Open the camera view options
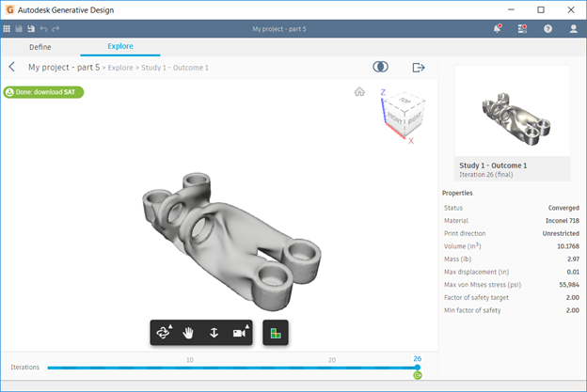The image size is (587, 392). (241, 333)
